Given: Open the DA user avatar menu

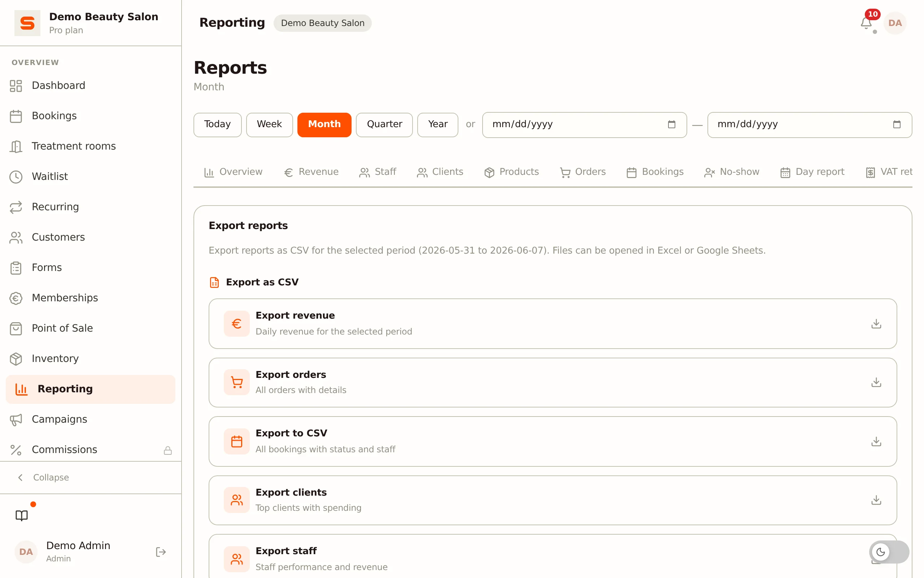Looking at the screenshot, I should (895, 23).
